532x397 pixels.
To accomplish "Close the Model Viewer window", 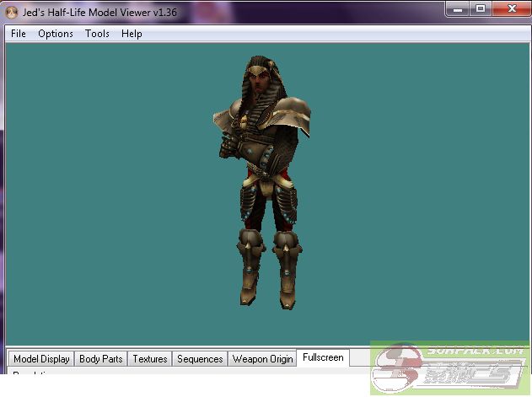I will pyautogui.click(x=511, y=9).
